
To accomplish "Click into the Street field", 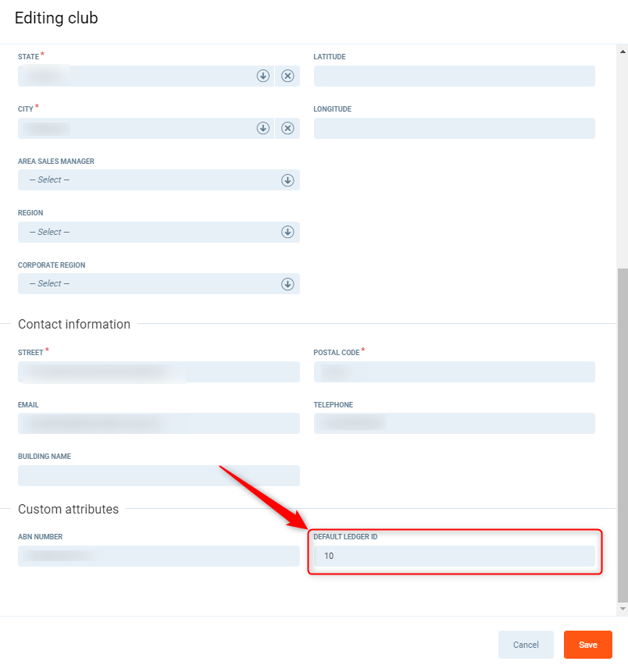I will (x=159, y=372).
